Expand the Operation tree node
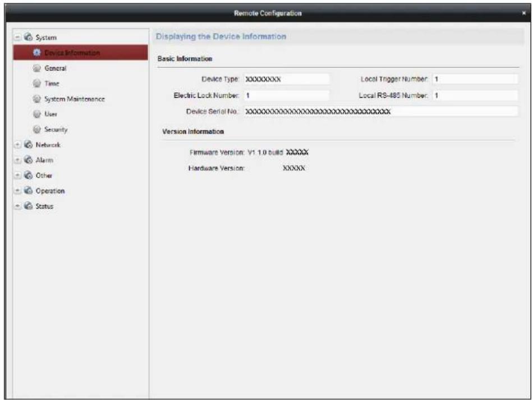This screenshot has width=532, height=400. pyautogui.click(x=17, y=191)
